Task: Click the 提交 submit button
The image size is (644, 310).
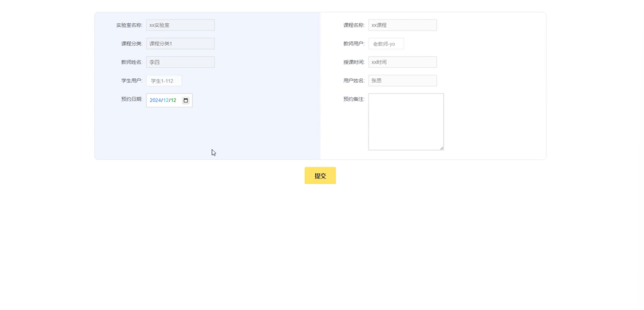Action: click(320, 175)
